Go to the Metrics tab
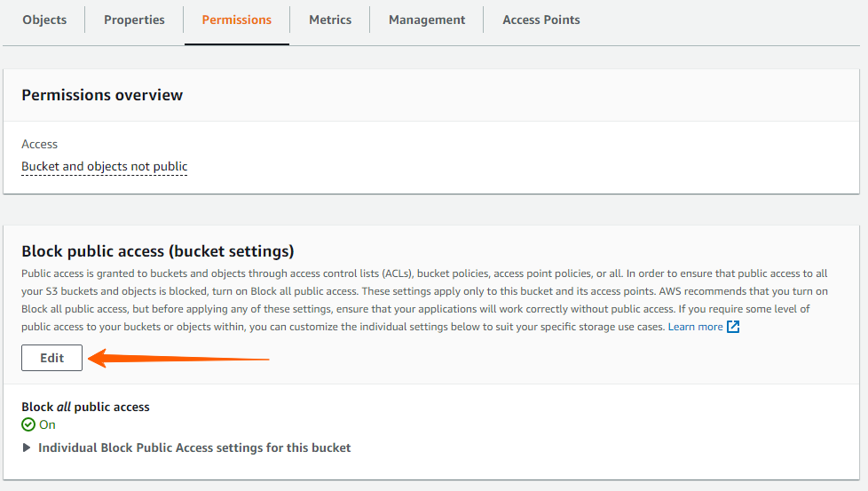Image resolution: width=868 pixels, height=491 pixels. point(330,20)
